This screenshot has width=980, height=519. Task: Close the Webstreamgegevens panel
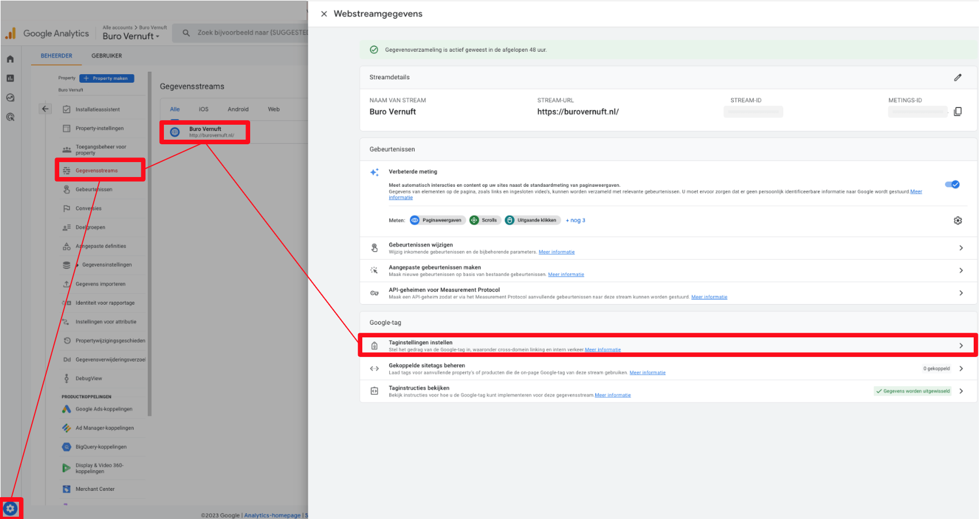click(x=324, y=14)
